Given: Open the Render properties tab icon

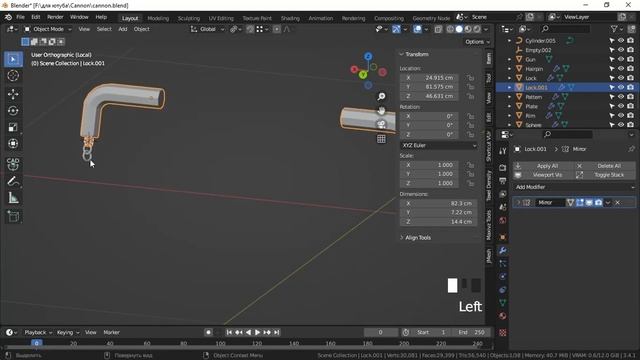Looking at the screenshot, I should click(503, 168).
